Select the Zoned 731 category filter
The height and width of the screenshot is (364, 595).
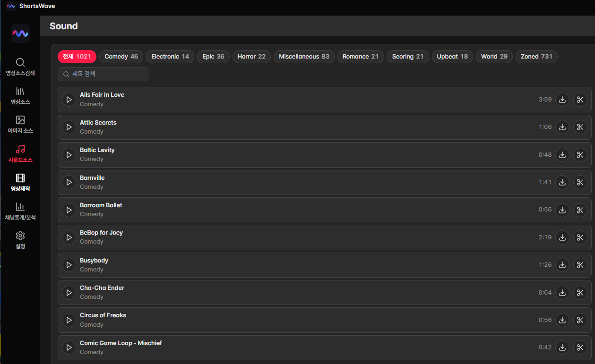click(536, 57)
